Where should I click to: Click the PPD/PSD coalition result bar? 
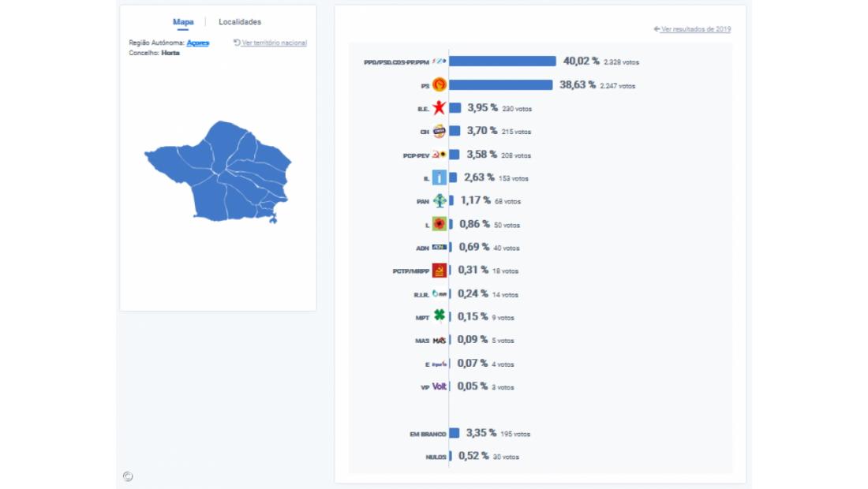point(503,62)
